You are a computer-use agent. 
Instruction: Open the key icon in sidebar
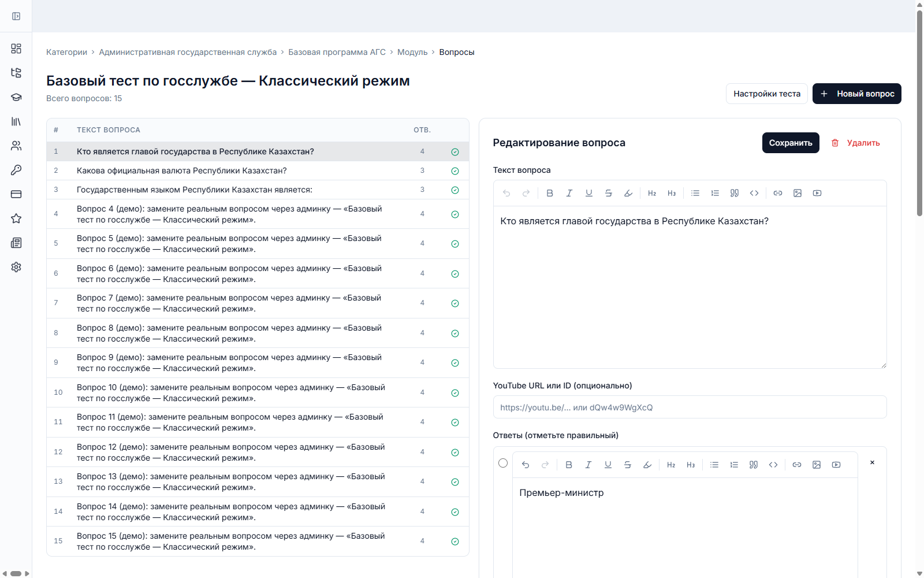16,170
